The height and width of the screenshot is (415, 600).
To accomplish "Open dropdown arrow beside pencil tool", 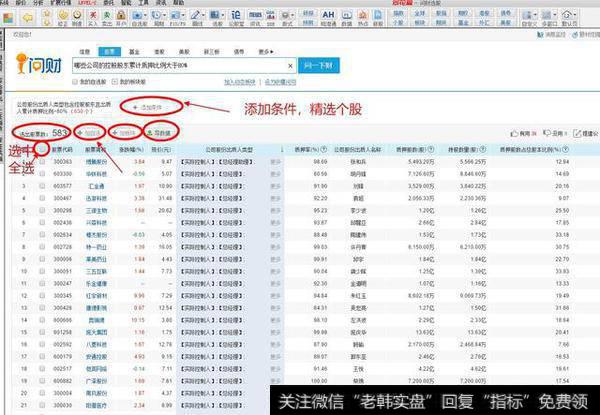I will pyautogui.click(x=202, y=16).
